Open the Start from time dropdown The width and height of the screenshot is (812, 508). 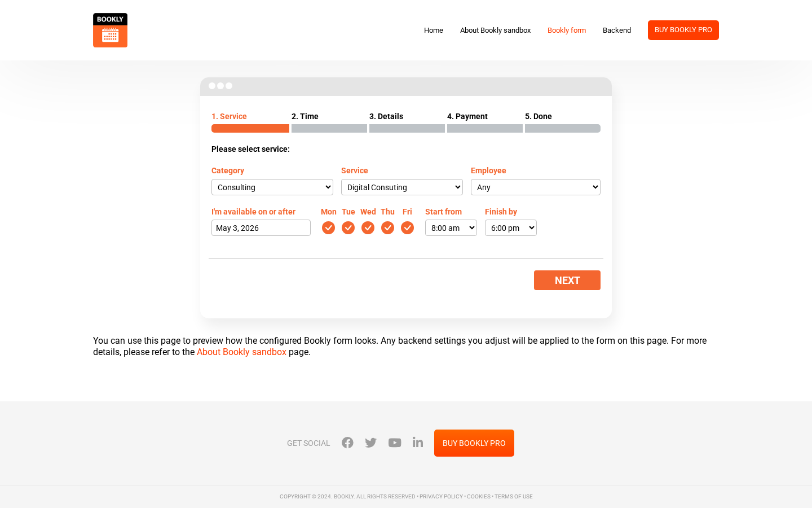(451, 227)
